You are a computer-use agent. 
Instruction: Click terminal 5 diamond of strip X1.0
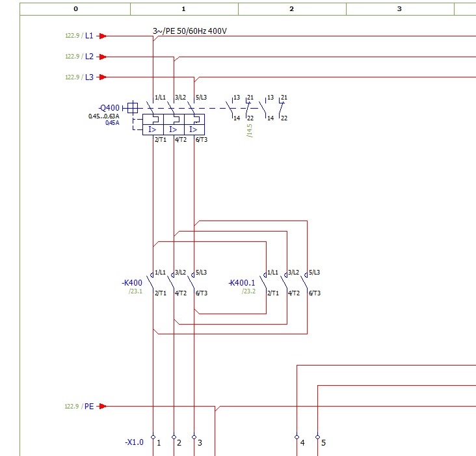coord(317,437)
